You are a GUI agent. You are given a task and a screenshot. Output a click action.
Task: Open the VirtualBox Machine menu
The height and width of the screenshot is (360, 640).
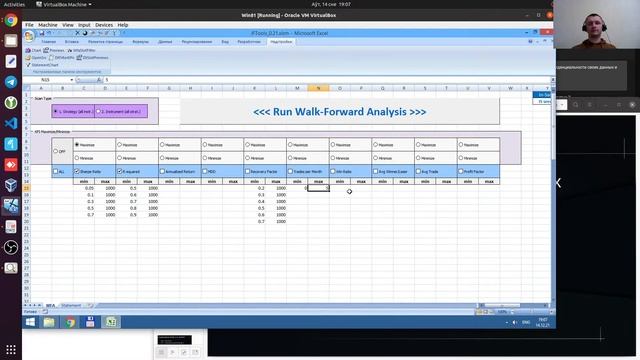click(x=48, y=25)
